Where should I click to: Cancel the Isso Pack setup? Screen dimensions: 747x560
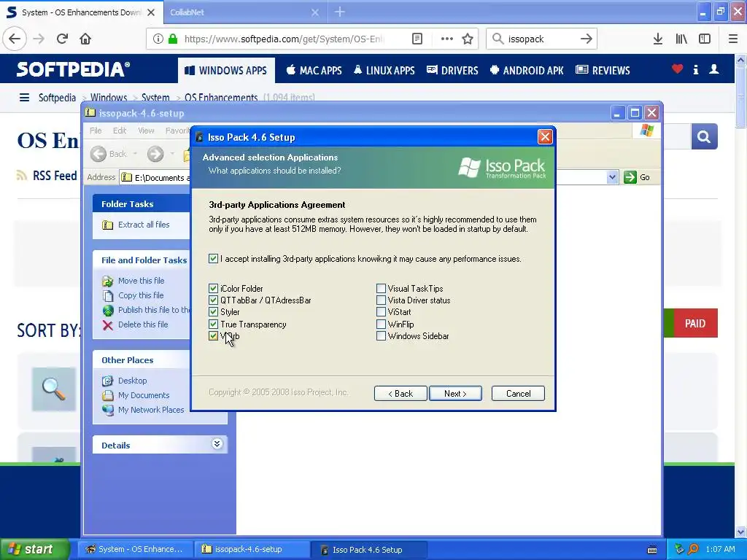[x=518, y=393]
